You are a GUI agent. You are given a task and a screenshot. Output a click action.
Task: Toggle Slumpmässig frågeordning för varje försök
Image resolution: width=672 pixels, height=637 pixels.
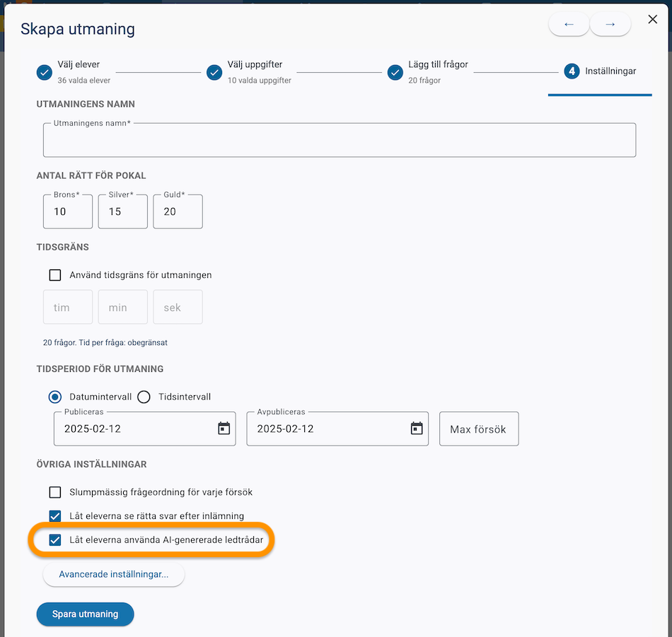[55, 492]
